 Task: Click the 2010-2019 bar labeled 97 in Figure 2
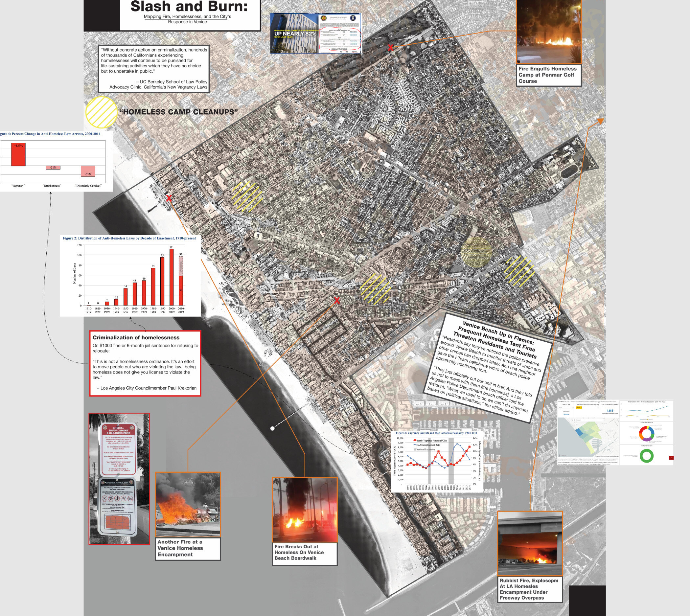pos(181,281)
